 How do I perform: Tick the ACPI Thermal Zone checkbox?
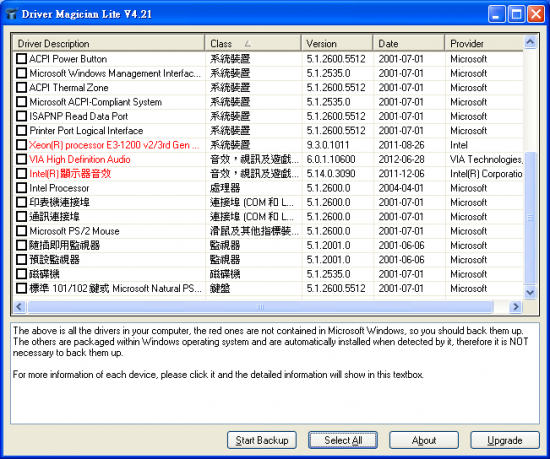pos(21,87)
